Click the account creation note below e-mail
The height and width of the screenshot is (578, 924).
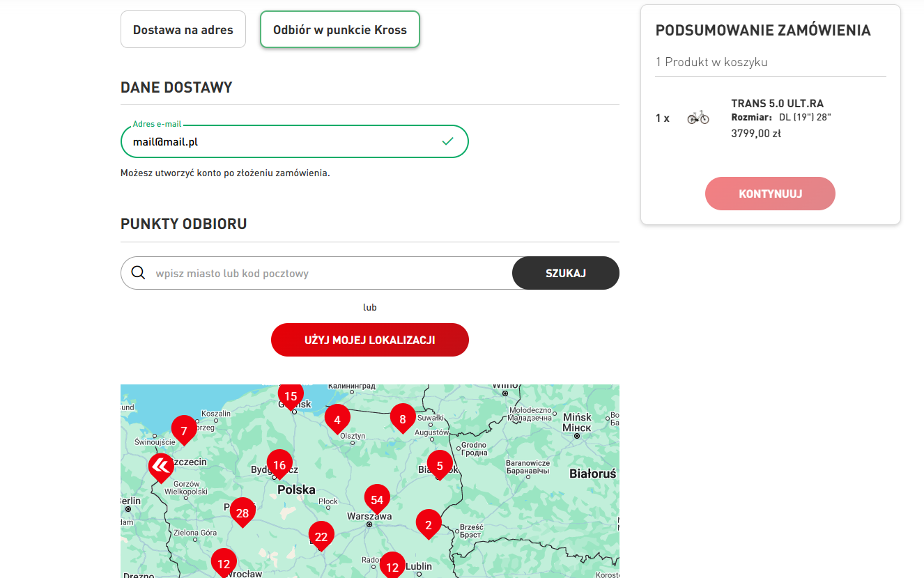[225, 173]
